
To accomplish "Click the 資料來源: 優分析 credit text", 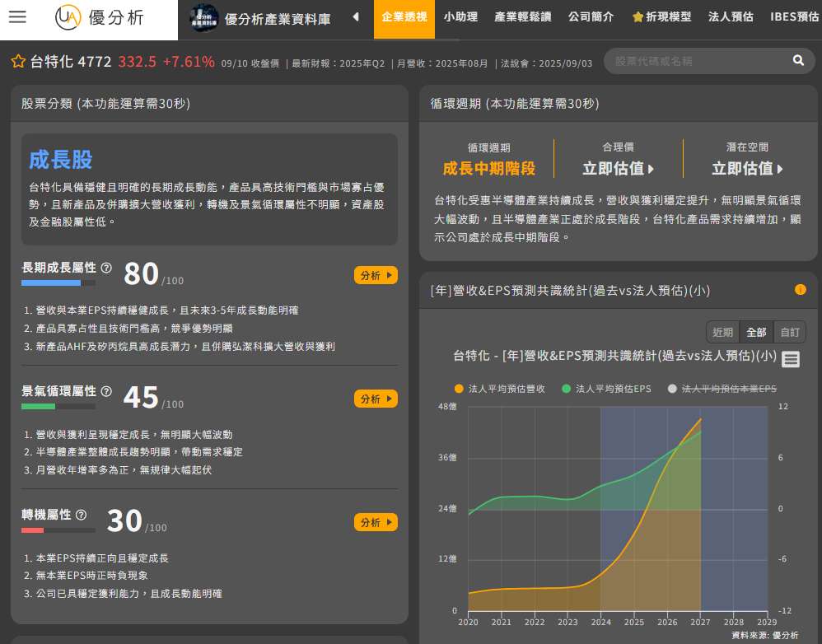I will [765, 636].
